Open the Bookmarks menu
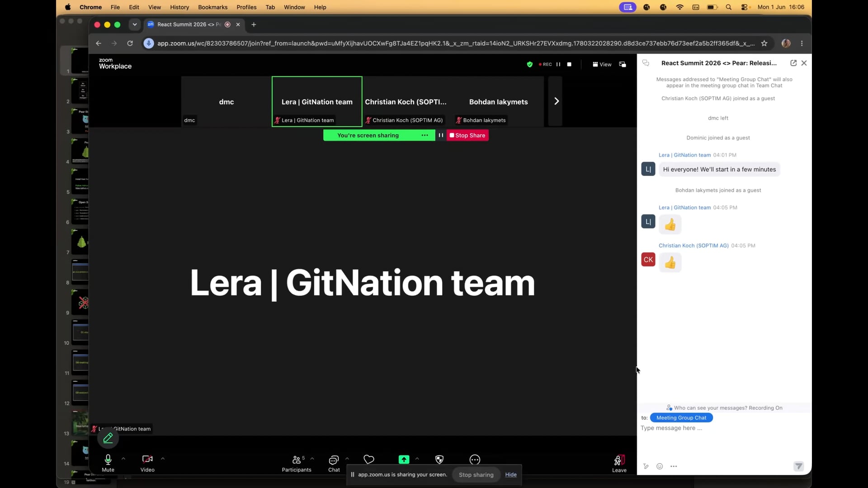The height and width of the screenshot is (488, 868). point(212,7)
